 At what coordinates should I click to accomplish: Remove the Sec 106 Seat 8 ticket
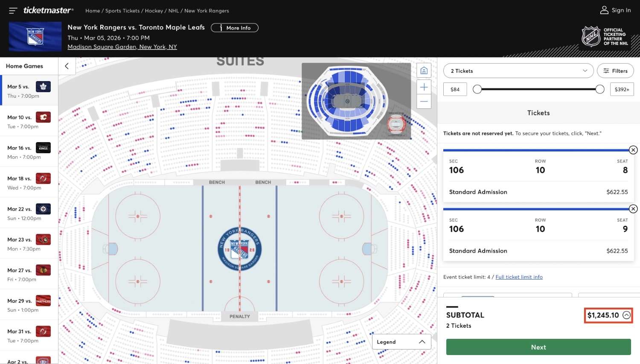coord(633,150)
